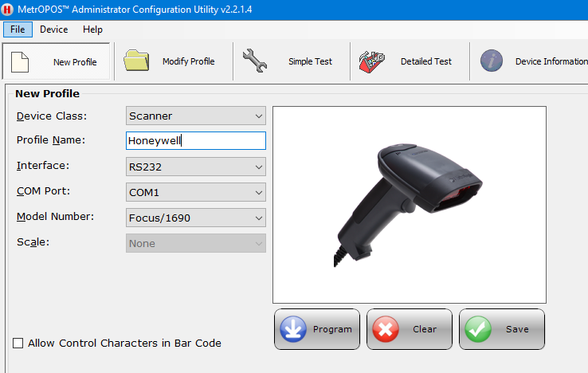
Task: Click the Program button label
Action: (x=332, y=329)
